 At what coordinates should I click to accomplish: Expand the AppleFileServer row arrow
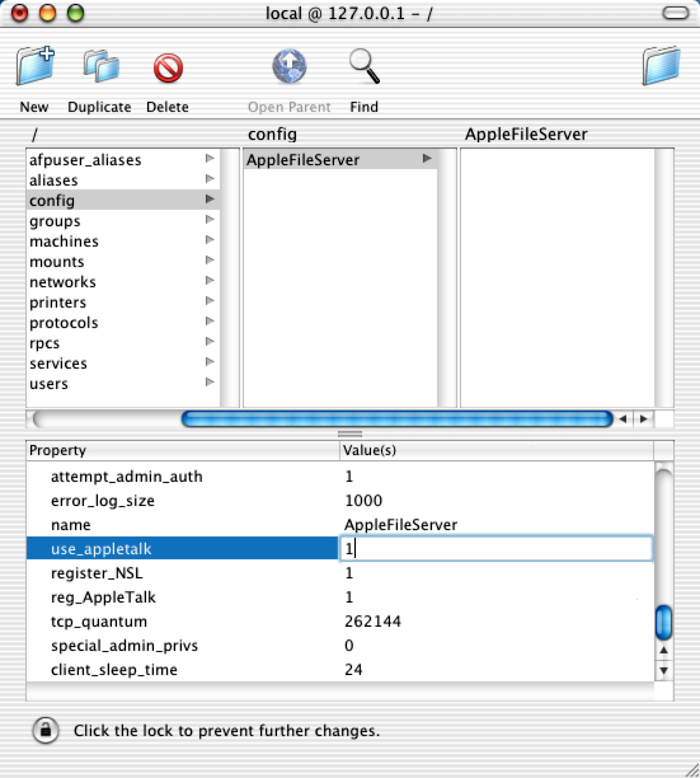[427, 158]
